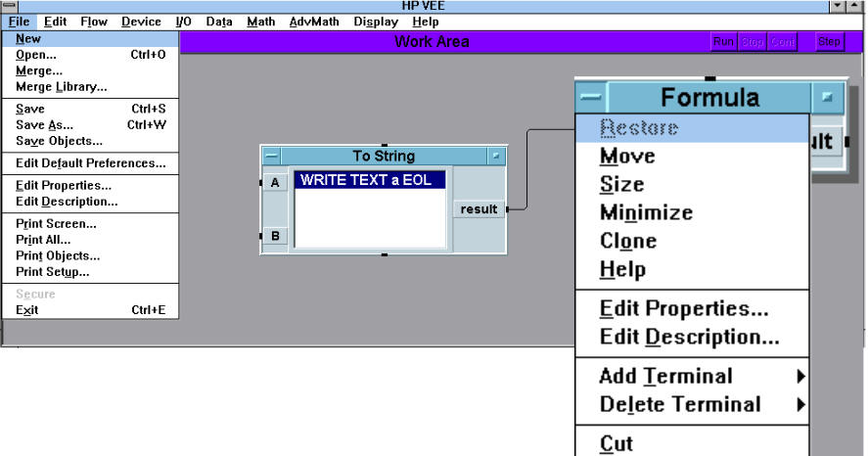Viewport: 868px width, 456px height.
Task: Click the A input terminal on To String
Action: click(275, 182)
